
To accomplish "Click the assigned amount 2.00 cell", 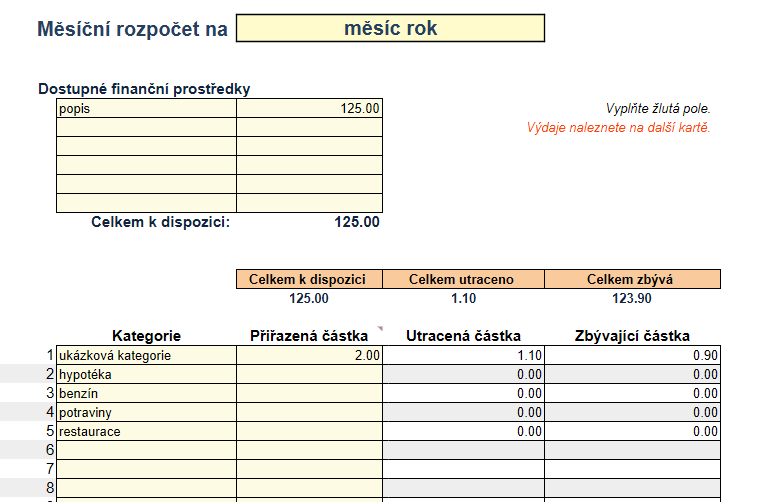I will pos(309,355).
